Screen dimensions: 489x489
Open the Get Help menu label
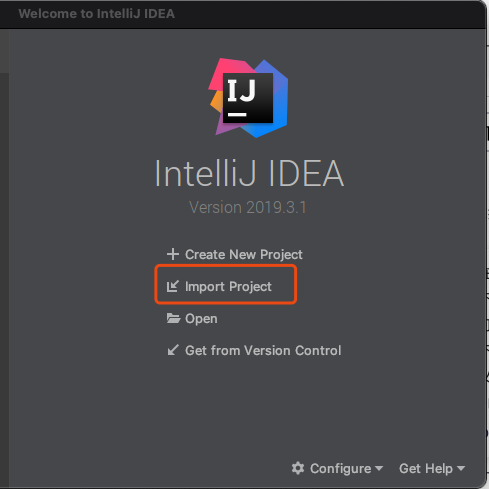pyautogui.click(x=426, y=468)
